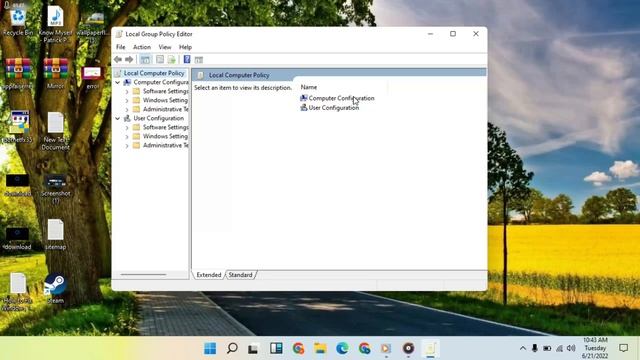The width and height of the screenshot is (640, 360).
Task: Collapse the Computer Configuration tree node
Action: [x=118, y=82]
